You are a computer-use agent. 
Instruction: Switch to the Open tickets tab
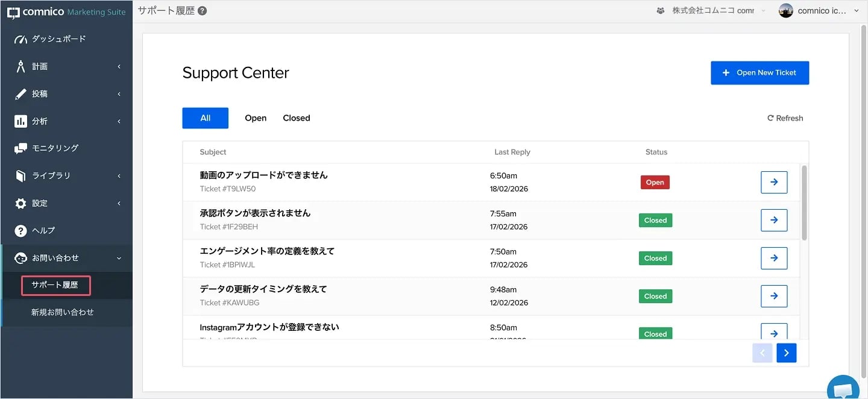click(x=256, y=118)
